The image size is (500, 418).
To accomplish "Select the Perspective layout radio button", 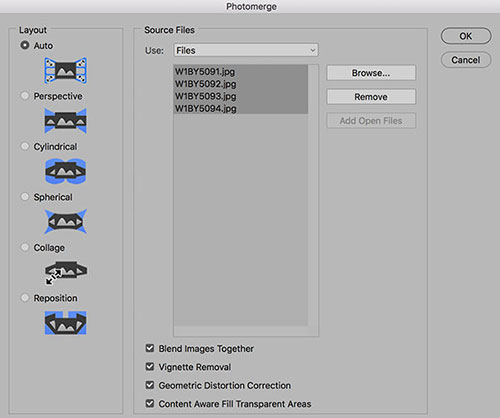I will pyautogui.click(x=25, y=96).
